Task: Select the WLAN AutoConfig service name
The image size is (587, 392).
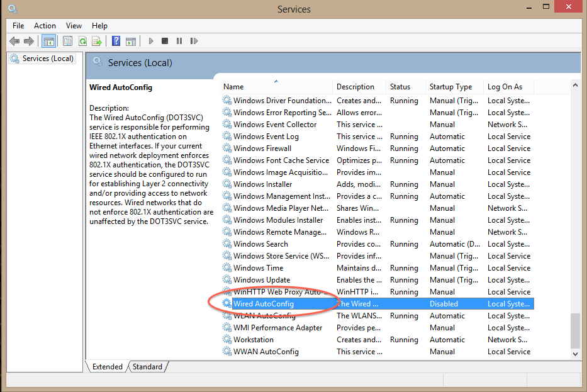Action: click(x=264, y=316)
